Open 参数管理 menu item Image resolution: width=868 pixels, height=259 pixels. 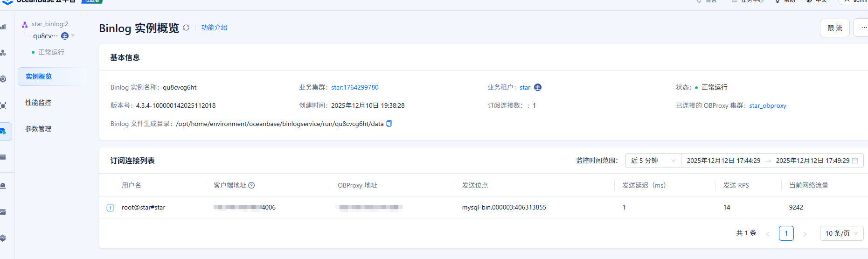[38, 129]
